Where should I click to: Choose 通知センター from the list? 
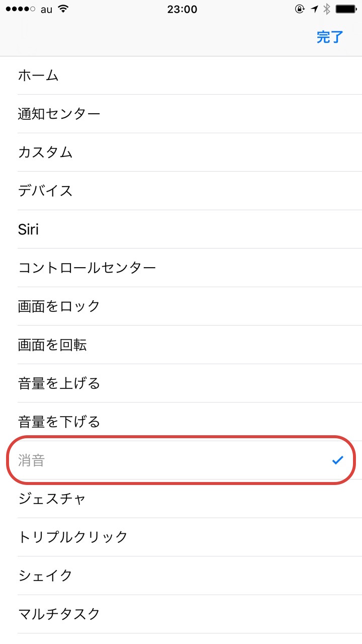[x=59, y=114]
